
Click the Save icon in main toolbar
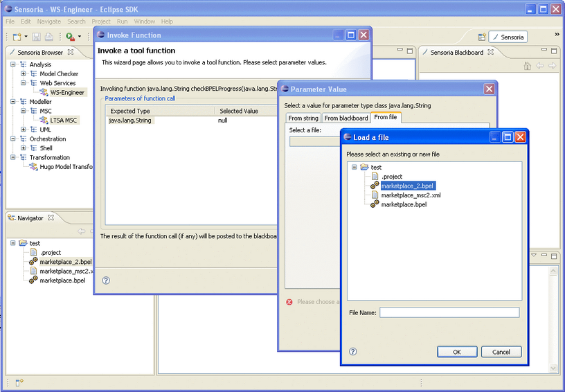[x=36, y=37]
